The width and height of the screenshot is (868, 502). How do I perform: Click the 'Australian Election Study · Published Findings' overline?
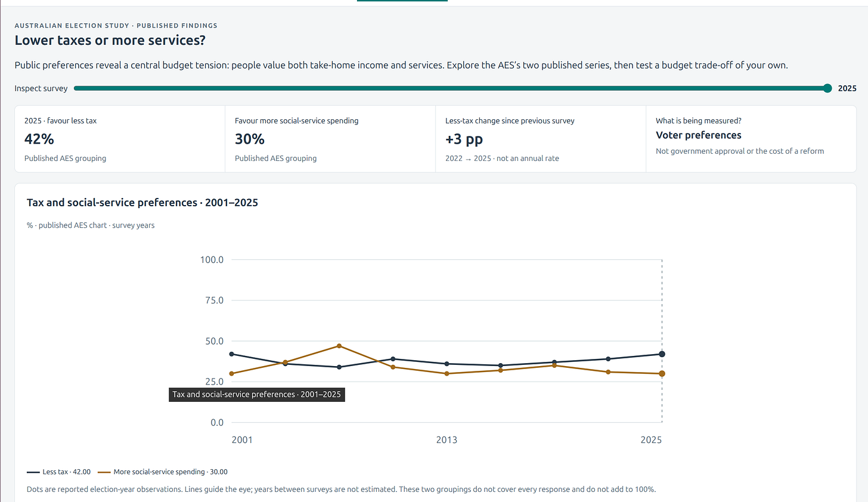tap(116, 26)
